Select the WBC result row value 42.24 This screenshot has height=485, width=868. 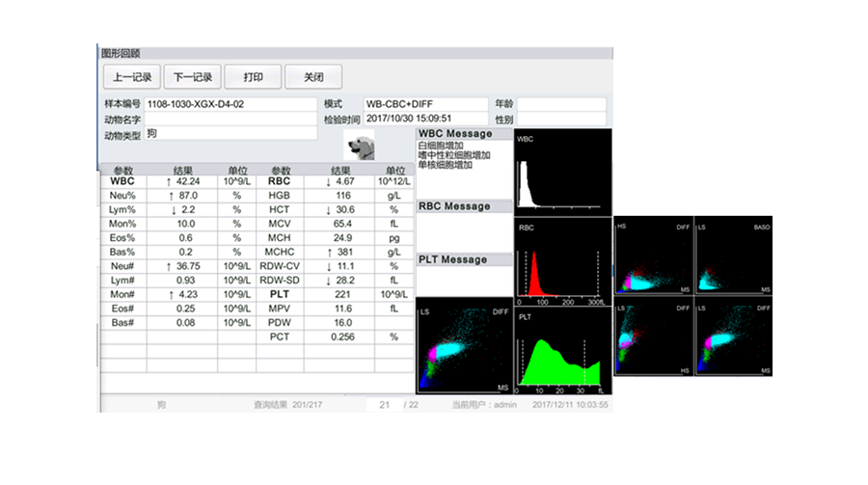click(183, 181)
